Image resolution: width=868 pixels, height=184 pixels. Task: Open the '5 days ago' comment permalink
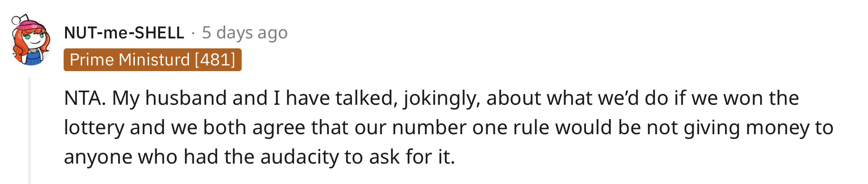coord(245,33)
